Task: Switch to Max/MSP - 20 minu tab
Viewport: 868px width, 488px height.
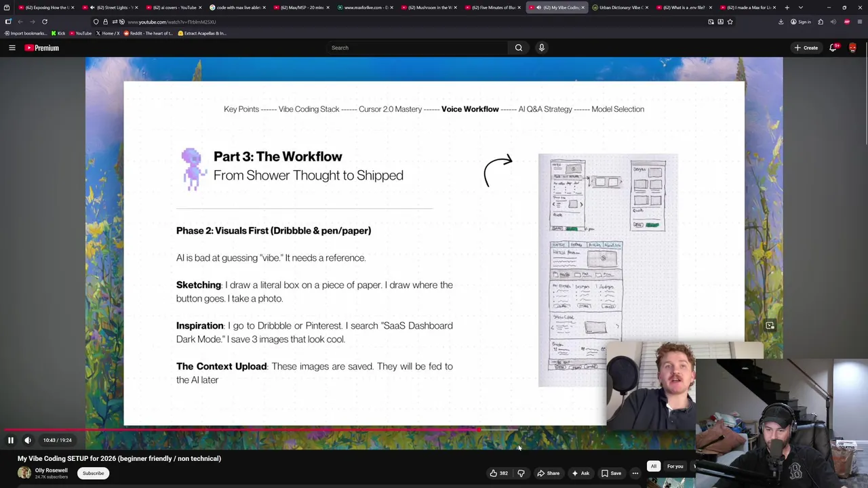Action: coord(301,7)
